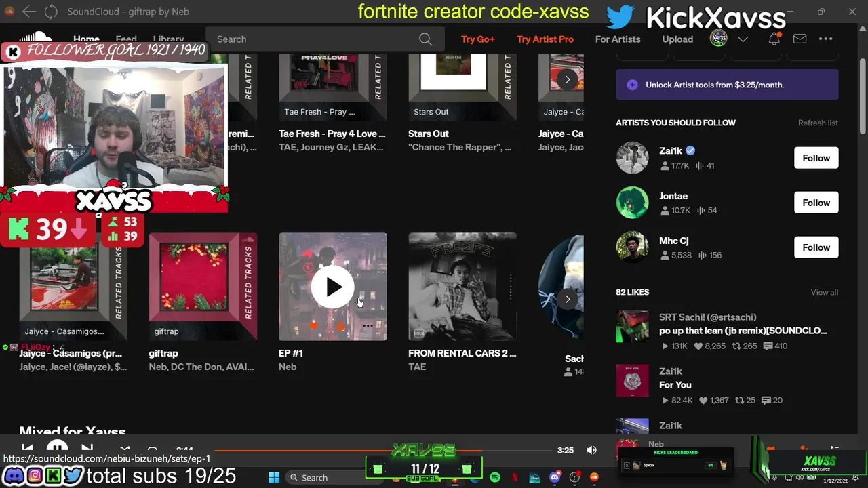
Task: Open the EP #1 title link
Action: (291, 353)
